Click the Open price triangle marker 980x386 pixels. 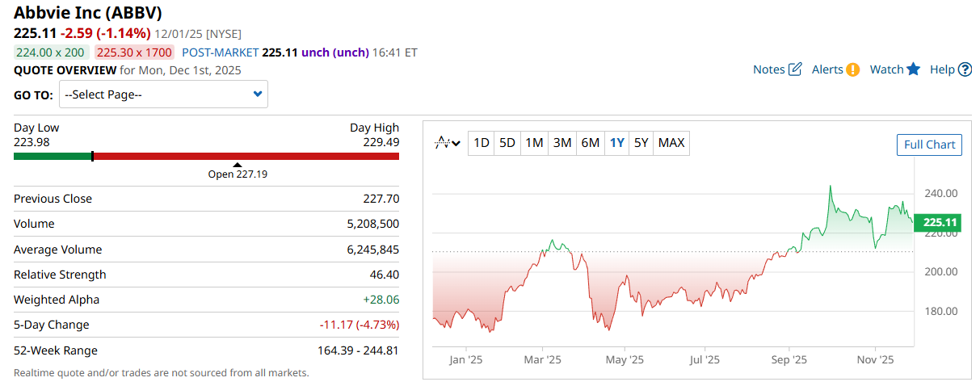click(238, 165)
